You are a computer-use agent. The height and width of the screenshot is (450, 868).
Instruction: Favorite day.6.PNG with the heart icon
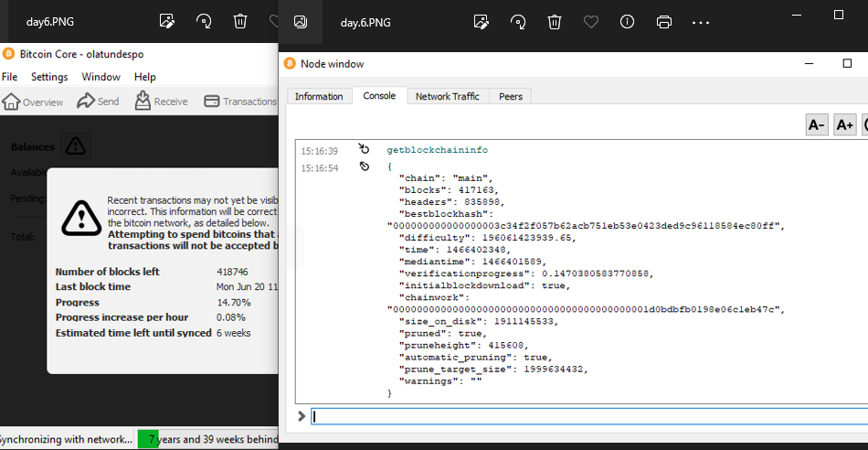tap(591, 22)
